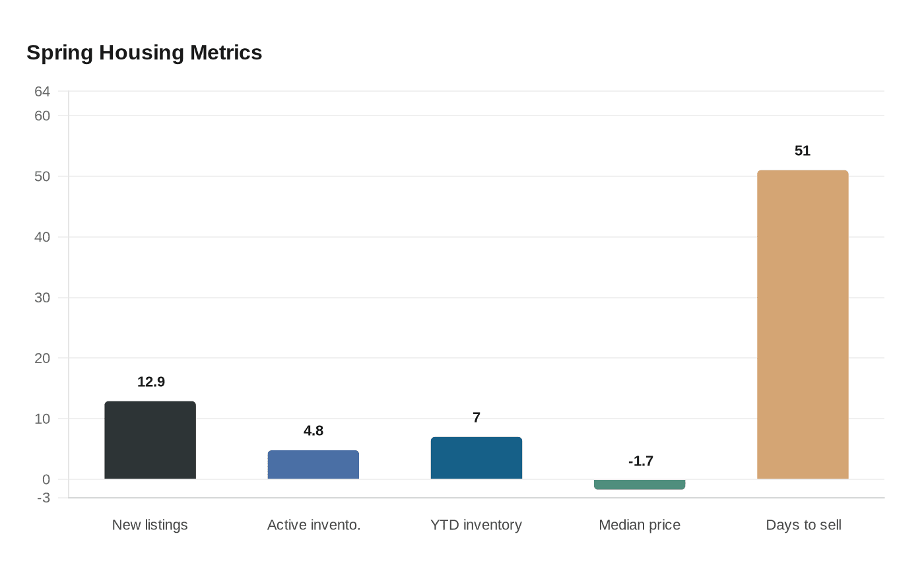Screen dimensions: 924x581
Task: Click the blue Active inventory bar
Action: coord(313,465)
